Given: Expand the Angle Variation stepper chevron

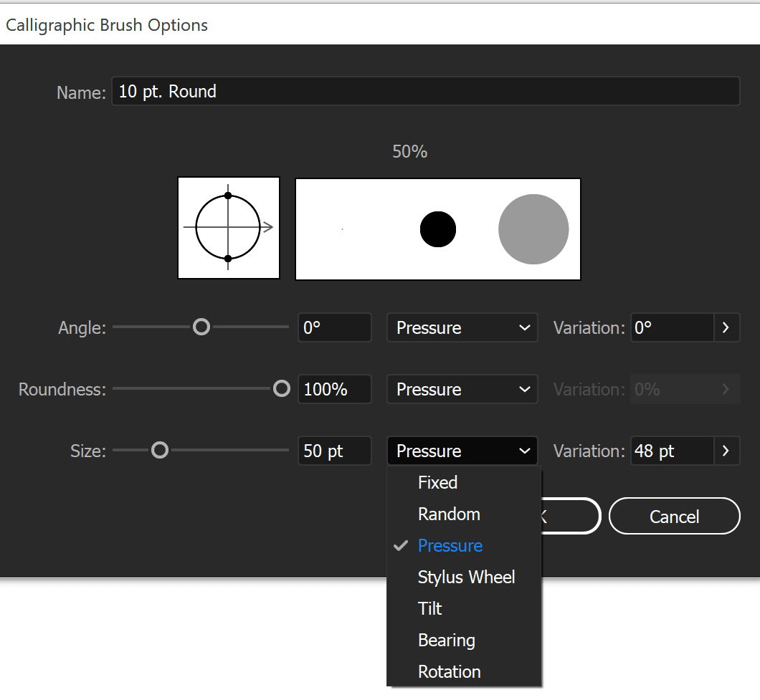Looking at the screenshot, I should tap(726, 327).
